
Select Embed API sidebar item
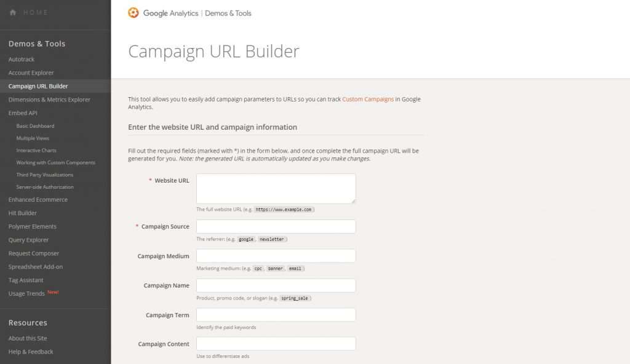(x=23, y=113)
